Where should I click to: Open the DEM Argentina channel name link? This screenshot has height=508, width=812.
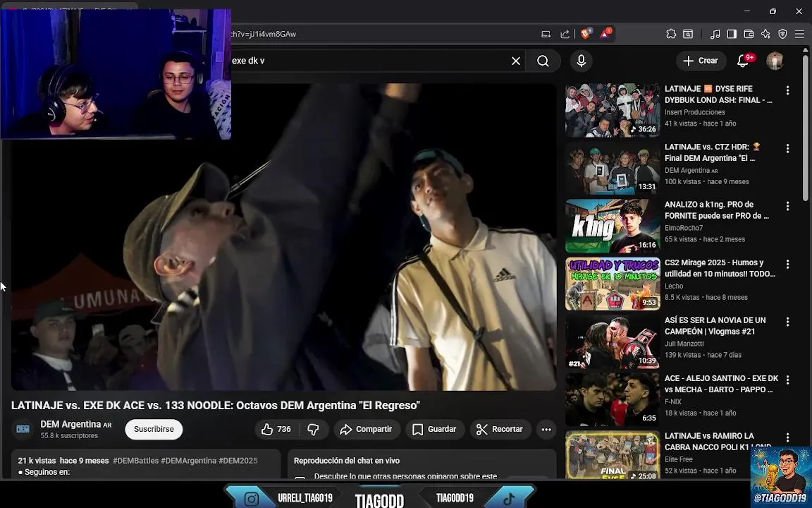71,425
